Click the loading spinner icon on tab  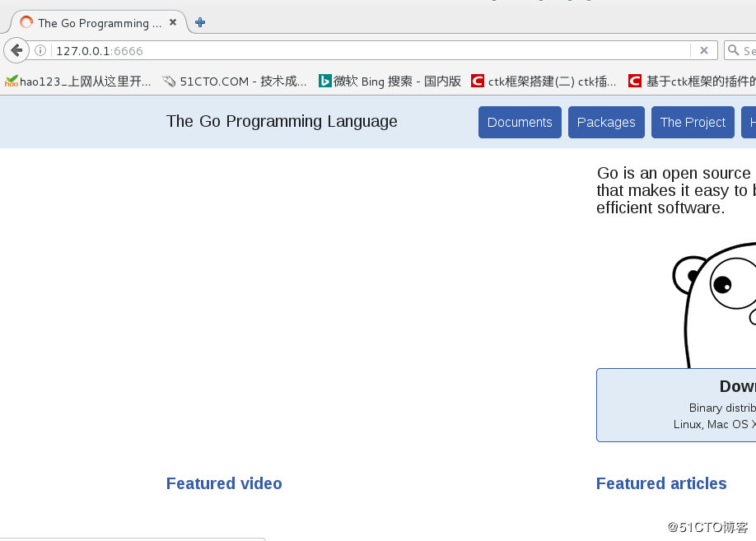point(26,22)
